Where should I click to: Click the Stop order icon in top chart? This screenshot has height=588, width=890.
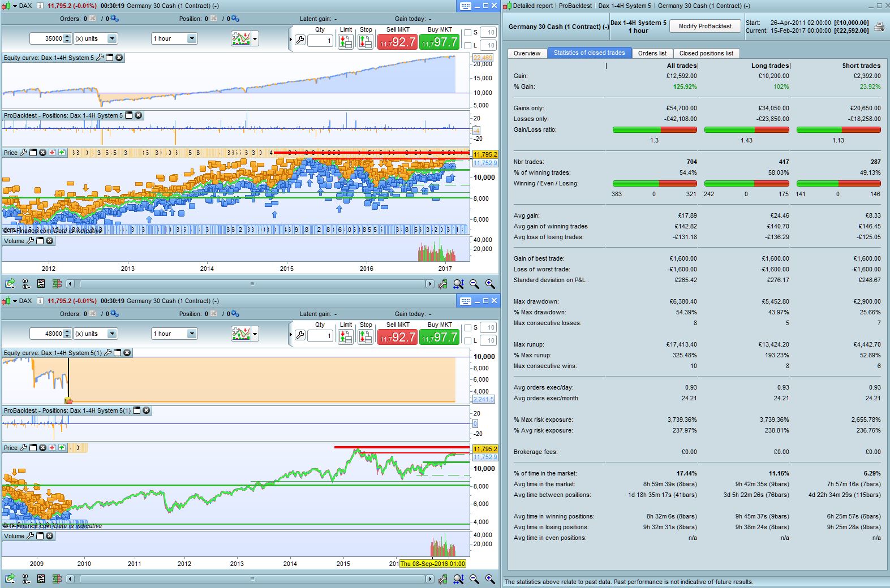tap(366, 41)
